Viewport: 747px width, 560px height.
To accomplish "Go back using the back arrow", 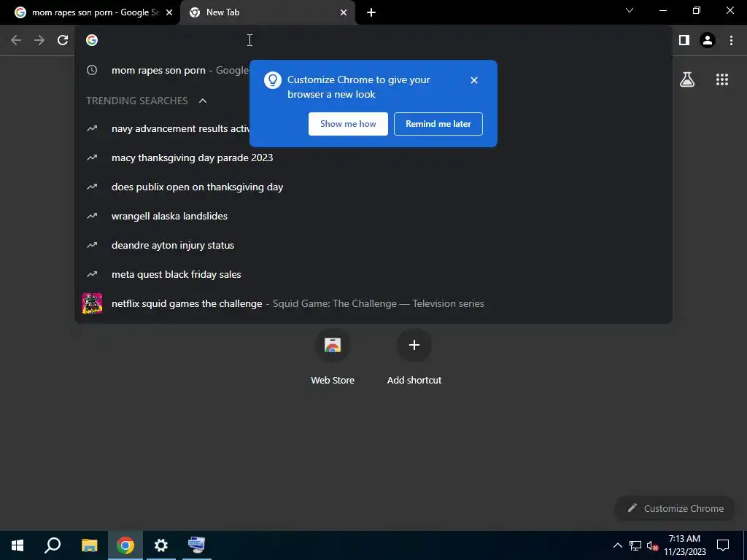I will pos(16,40).
